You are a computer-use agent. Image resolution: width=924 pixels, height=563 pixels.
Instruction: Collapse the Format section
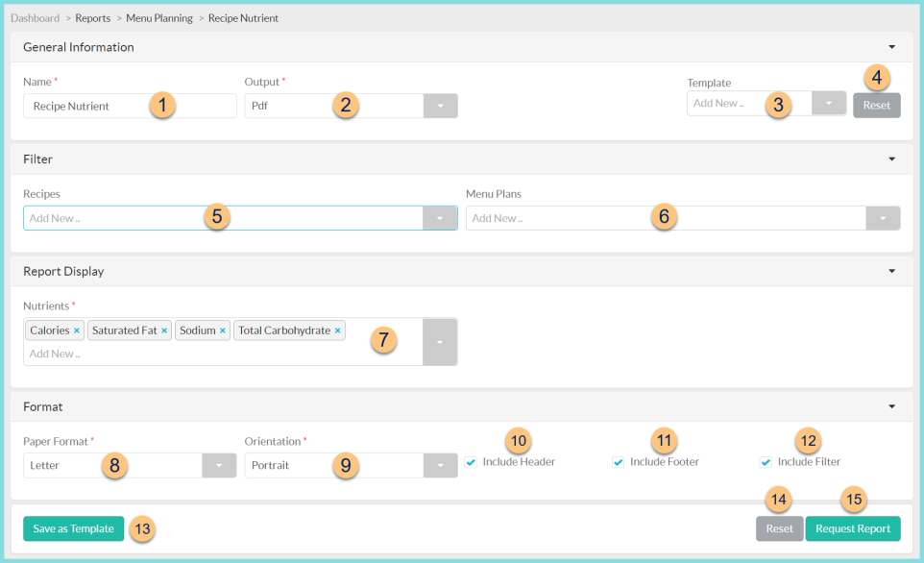pos(890,405)
